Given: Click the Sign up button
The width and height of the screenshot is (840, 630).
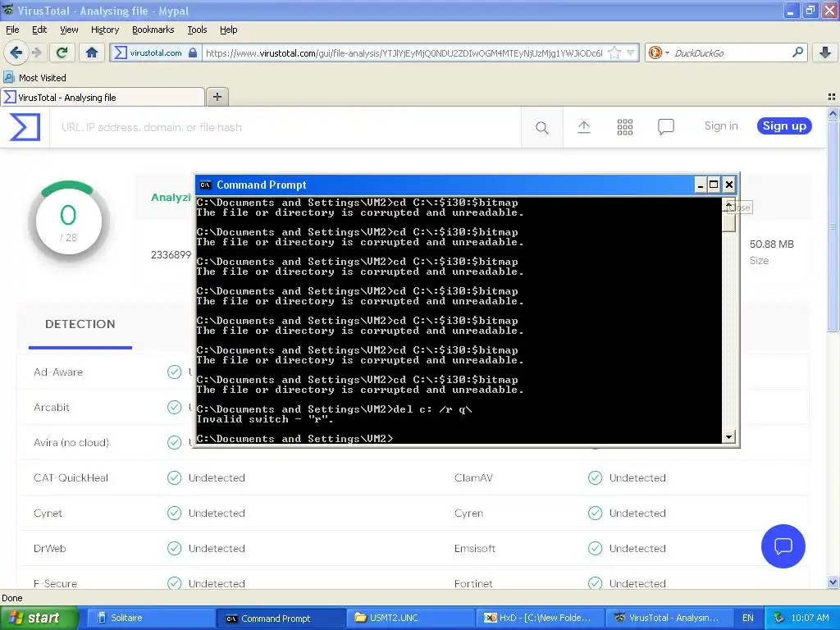Looking at the screenshot, I should click(x=784, y=126).
